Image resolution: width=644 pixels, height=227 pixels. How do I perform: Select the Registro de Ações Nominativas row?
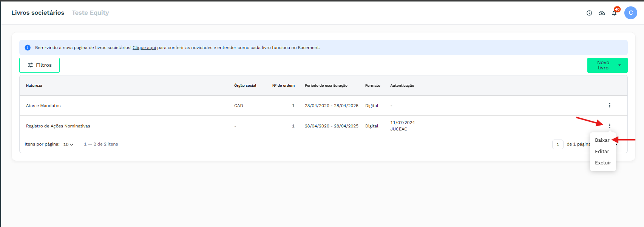[x=58, y=126]
